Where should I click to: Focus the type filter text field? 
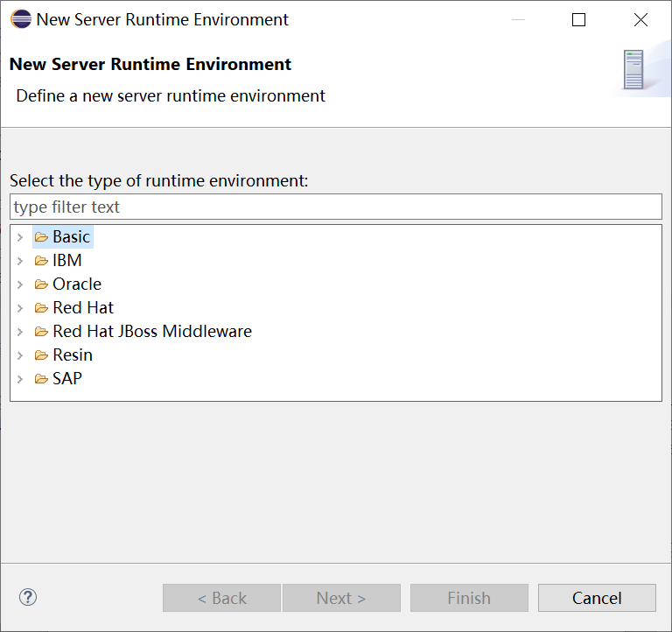[x=336, y=207]
